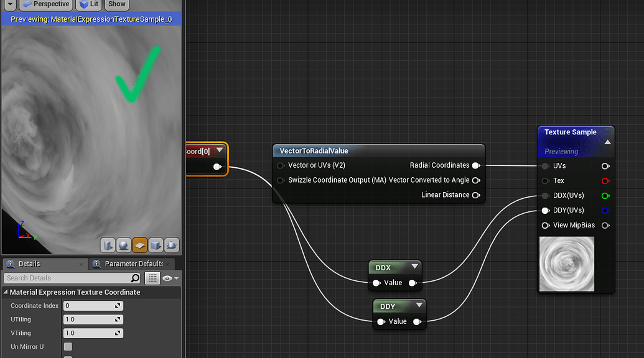Image resolution: width=644 pixels, height=358 pixels.
Task: Select the sphere preview mesh icon
Action: [x=124, y=245]
